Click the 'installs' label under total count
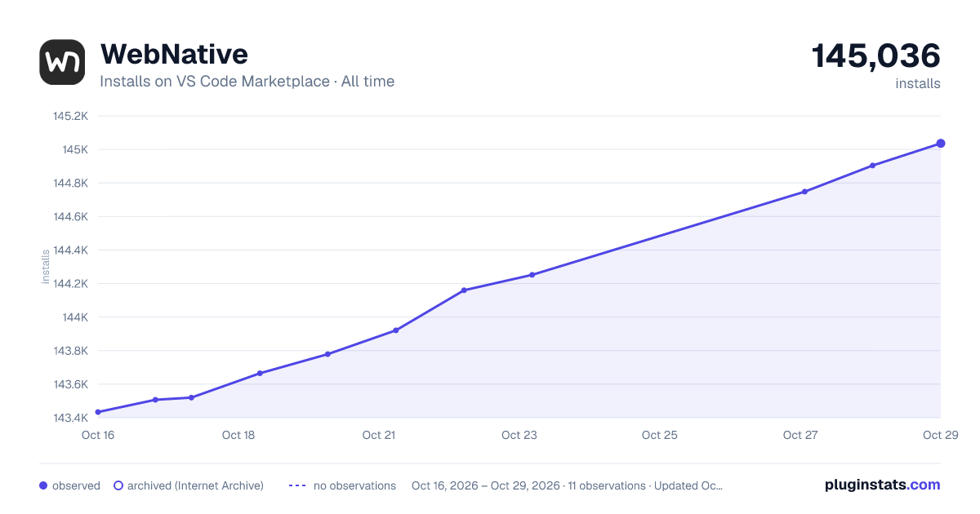Viewport: 980px width, 514px height. (918, 84)
